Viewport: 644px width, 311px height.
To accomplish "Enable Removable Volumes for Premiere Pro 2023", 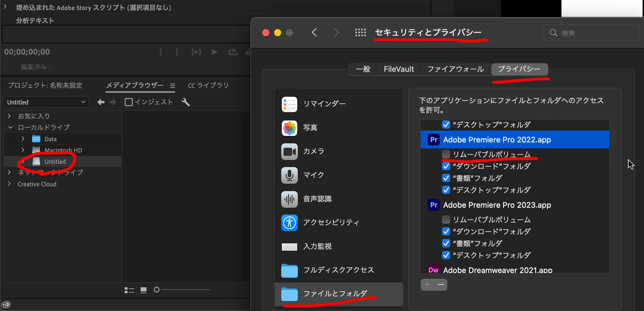I will pos(446,220).
